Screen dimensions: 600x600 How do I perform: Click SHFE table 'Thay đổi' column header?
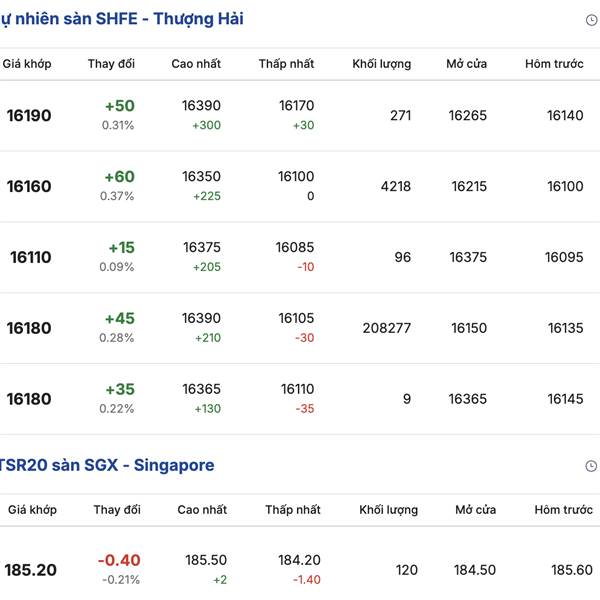click(x=111, y=64)
